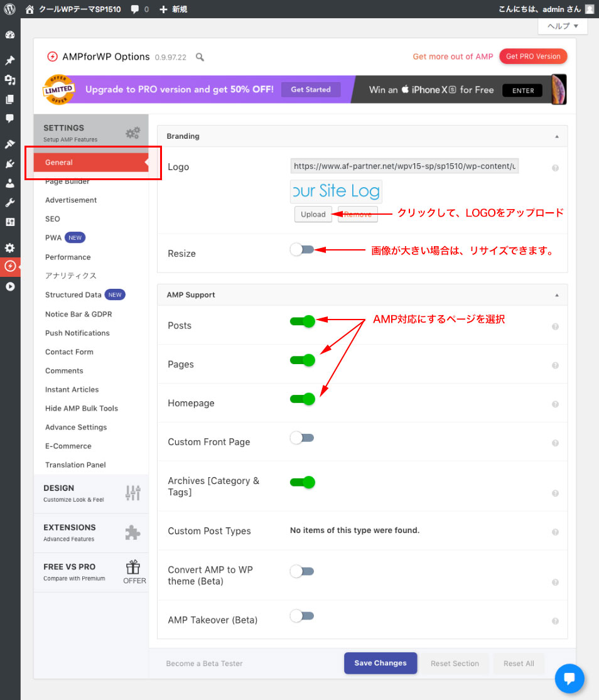Open Dashboard icon in WP sidebar
Viewport: 599px width, 700px height.
[x=10, y=35]
